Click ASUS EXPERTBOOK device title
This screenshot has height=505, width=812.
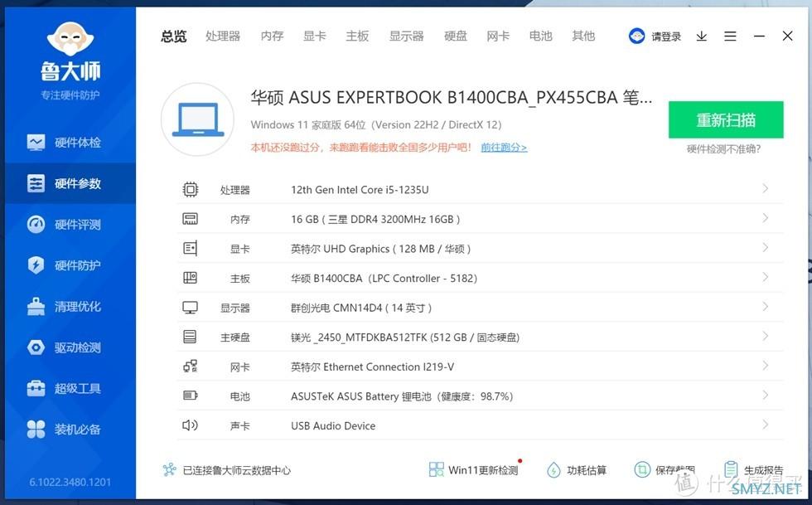point(451,97)
